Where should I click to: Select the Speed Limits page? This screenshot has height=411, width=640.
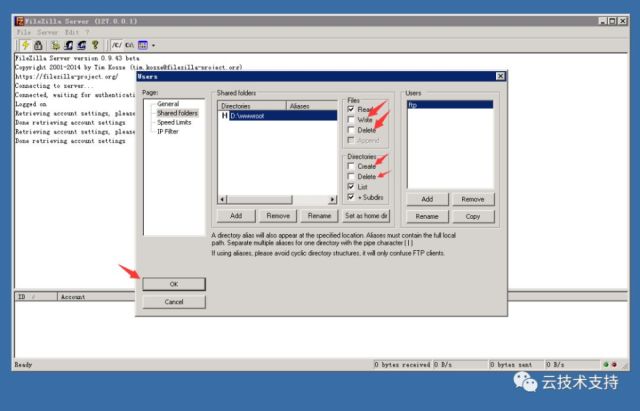(174, 122)
